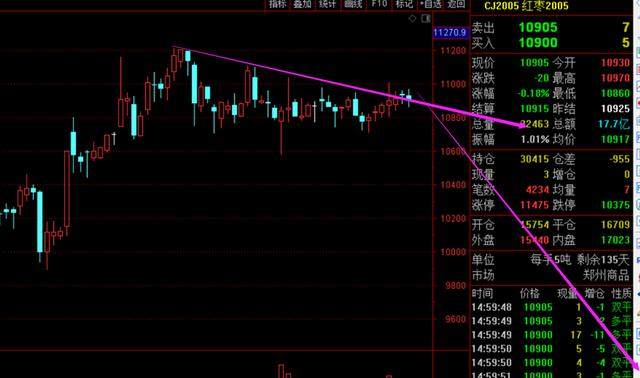Click the 性质 column header
The width and height of the screenshot is (640, 378).
coord(621,293)
